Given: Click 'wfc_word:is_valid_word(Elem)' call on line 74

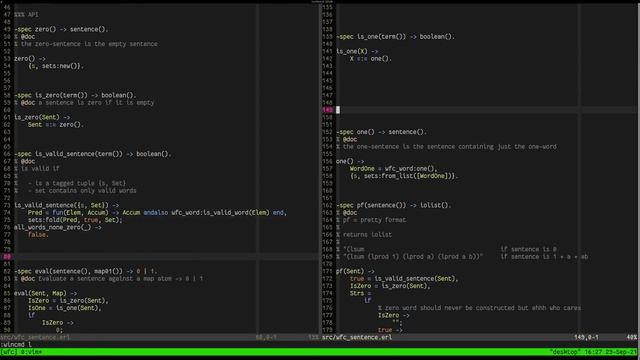Looking at the screenshot, I should pos(220,213).
